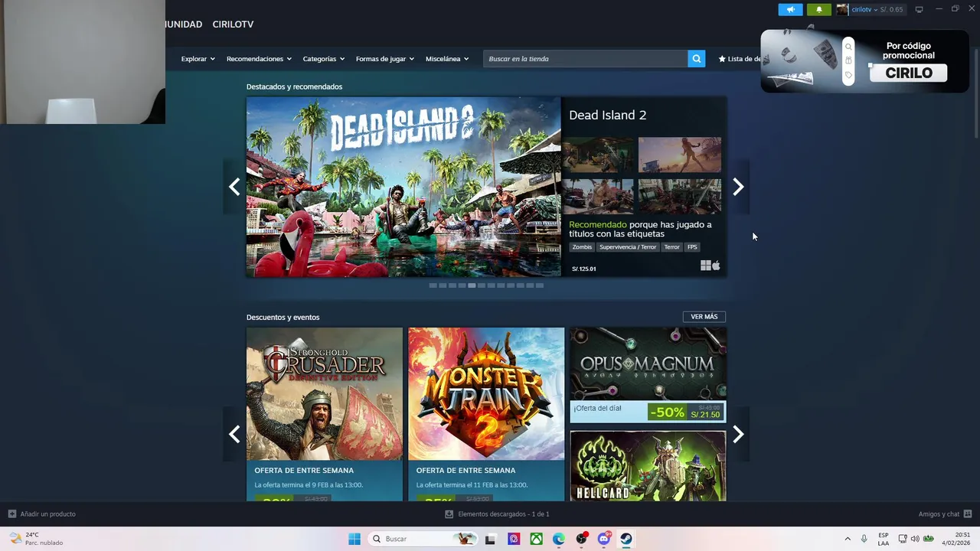Open Discord from the taskbar
Image resolution: width=980 pixels, height=551 pixels.
pos(604,539)
